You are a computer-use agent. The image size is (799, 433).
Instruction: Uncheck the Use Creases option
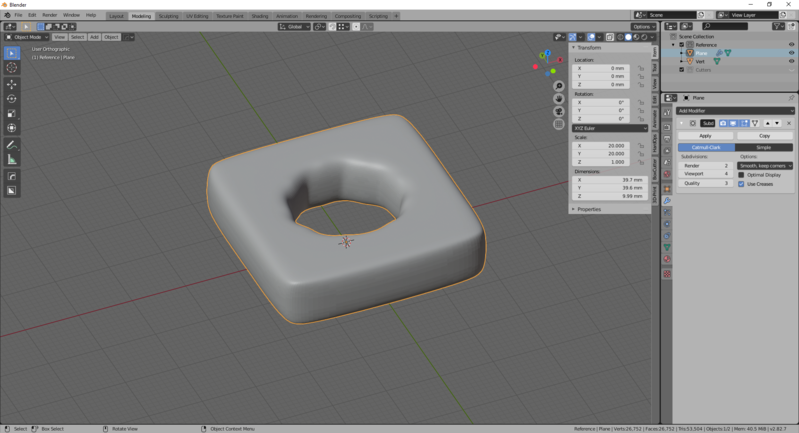tap(741, 184)
